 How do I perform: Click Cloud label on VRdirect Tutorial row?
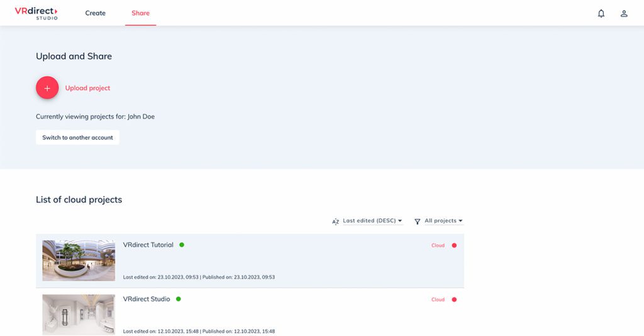(438, 246)
